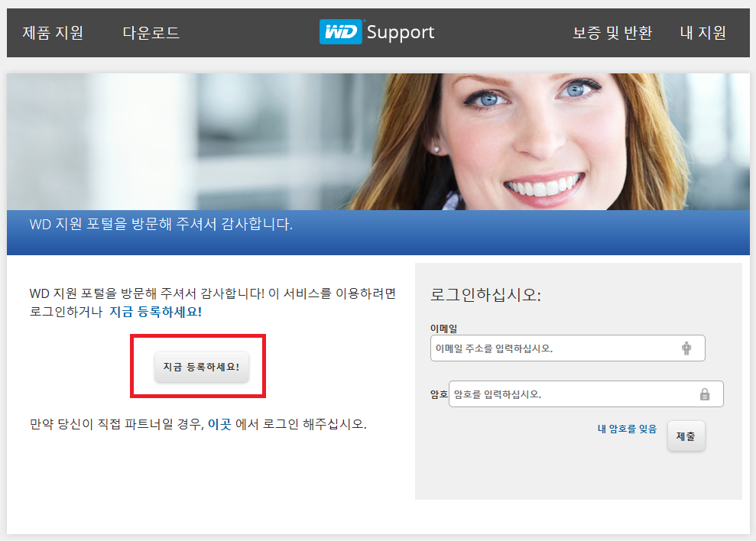Image resolution: width=756 pixels, height=541 pixels.
Task: Click the WD Support logo
Action: pos(377,32)
